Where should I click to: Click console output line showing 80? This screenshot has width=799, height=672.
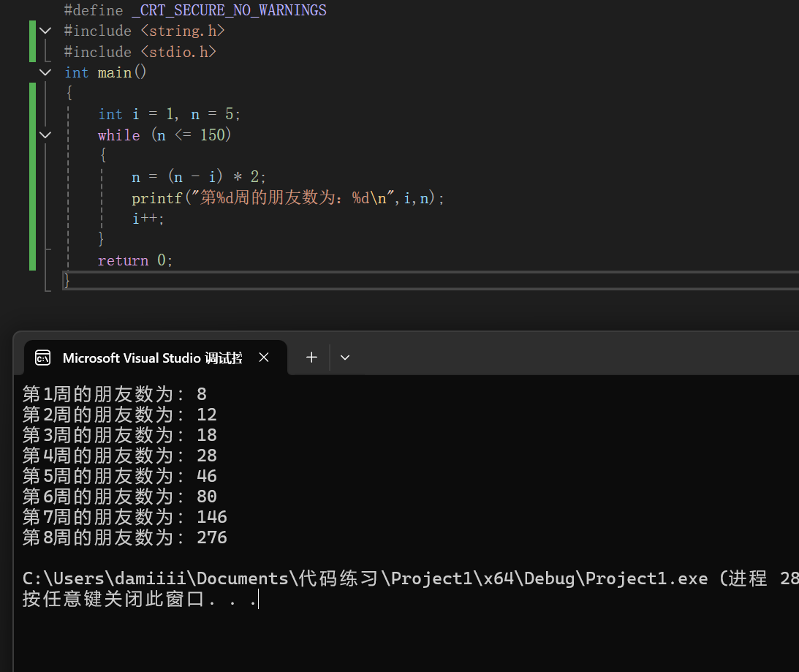coord(120,497)
